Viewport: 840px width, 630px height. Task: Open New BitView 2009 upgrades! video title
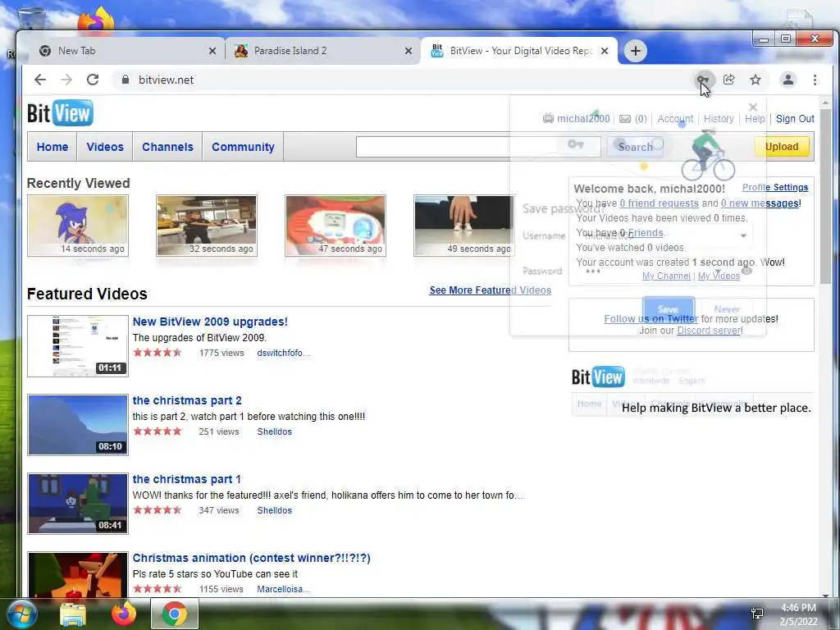(x=210, y=322)
